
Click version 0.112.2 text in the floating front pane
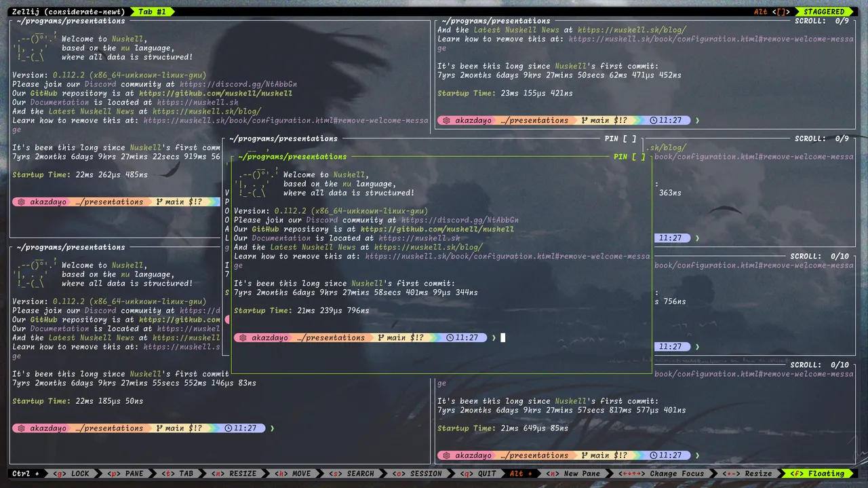tap(351, 211)
